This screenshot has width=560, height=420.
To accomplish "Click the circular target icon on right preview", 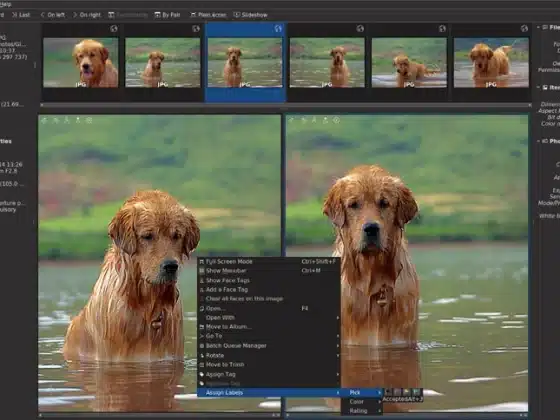I will tap(336, 121).
